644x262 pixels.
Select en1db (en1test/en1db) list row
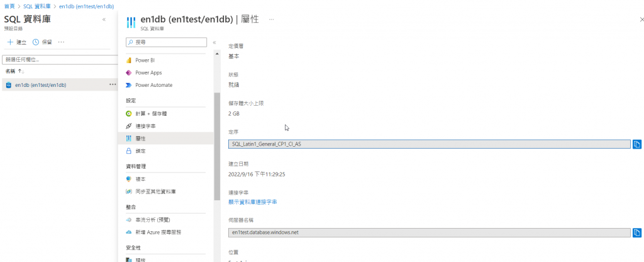point(59,85)
